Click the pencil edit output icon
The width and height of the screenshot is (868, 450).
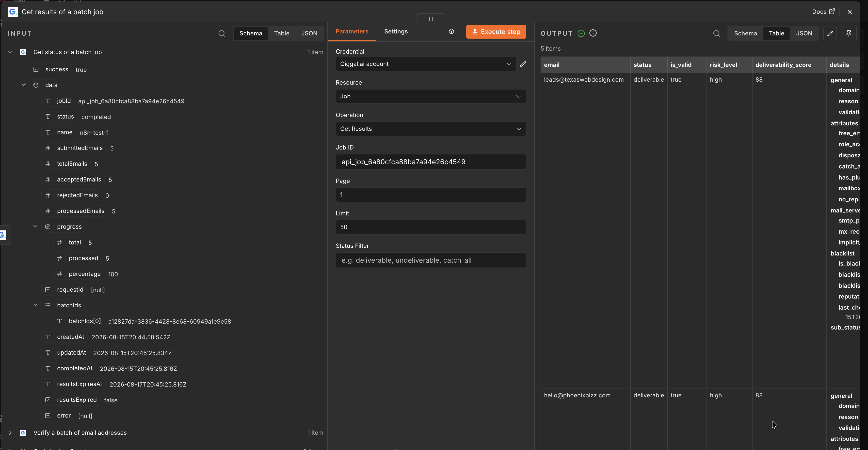[830, 33]
